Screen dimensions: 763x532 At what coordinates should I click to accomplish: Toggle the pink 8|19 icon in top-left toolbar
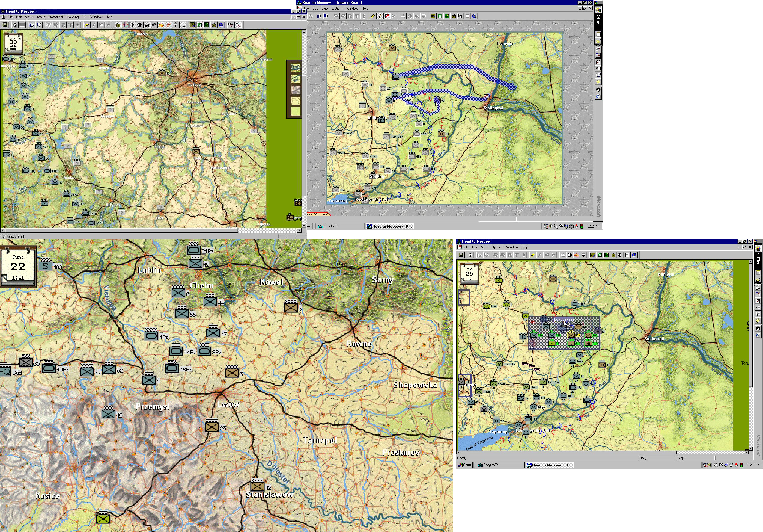[x=125, y=25]
